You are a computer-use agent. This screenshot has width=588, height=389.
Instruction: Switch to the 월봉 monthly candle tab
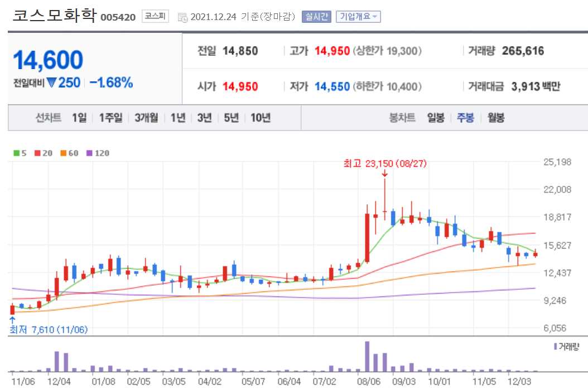[495, 118]
